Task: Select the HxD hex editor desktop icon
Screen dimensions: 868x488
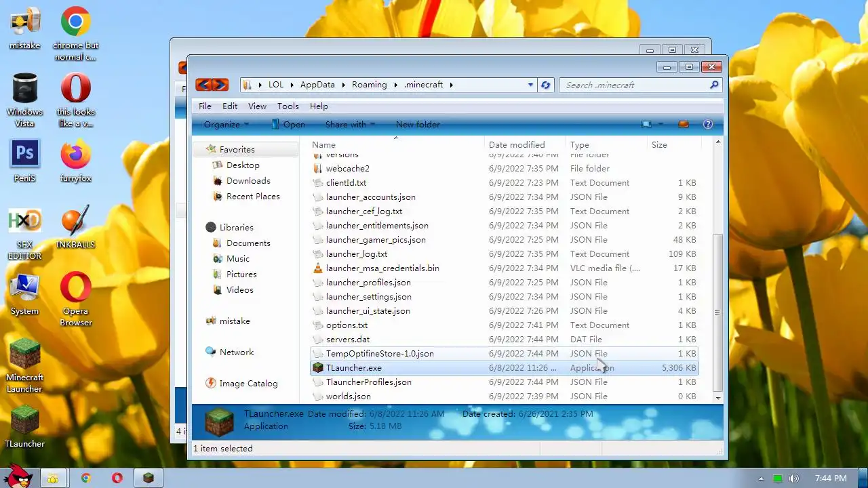Action: pos(24,234)
